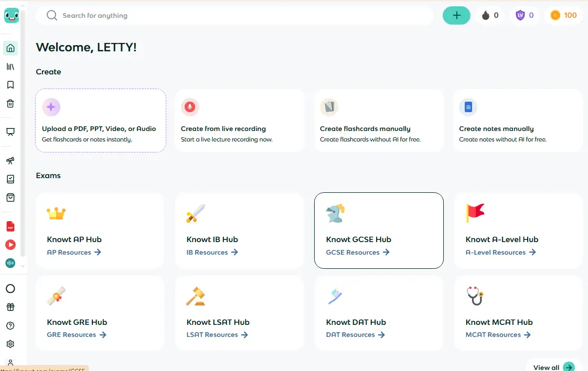The height and width of the screenshot is (371, 588).
Task: Open the telescope explore icon
Action: [x=10, y=161]
